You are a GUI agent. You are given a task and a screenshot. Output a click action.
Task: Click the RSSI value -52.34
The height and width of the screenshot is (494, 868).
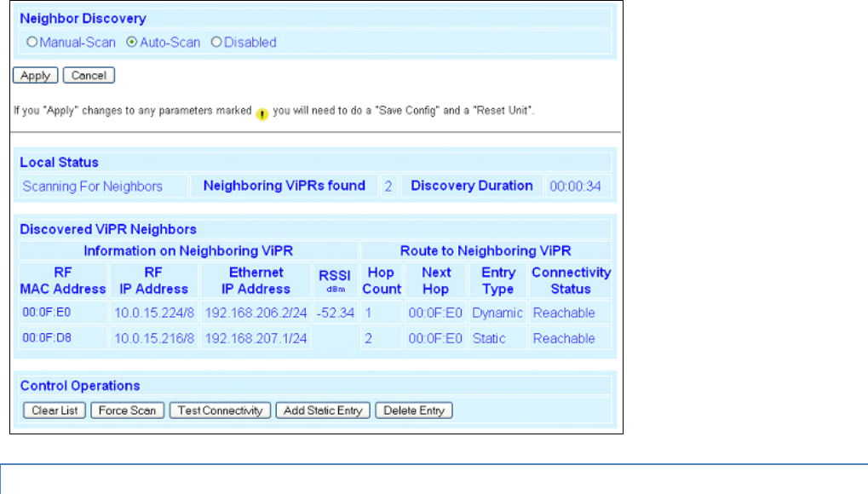[x=336, y=313]
